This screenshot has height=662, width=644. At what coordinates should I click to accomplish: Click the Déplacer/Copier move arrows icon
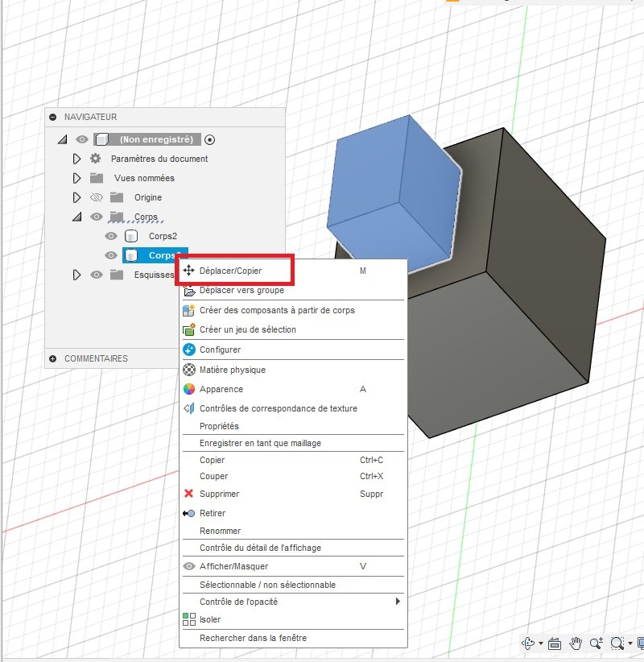tap(188, 271)
